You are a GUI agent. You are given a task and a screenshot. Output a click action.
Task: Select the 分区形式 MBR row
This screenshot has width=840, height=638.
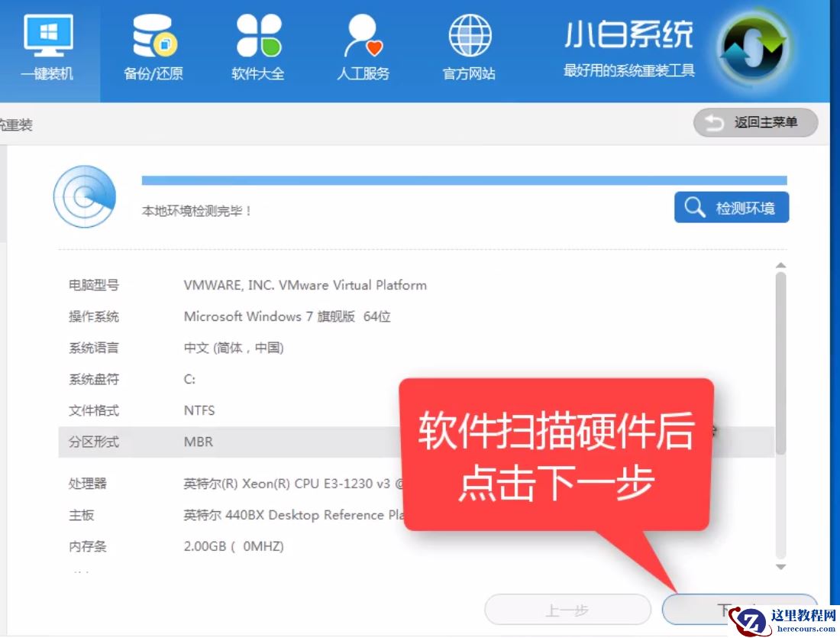click(229, 442)
